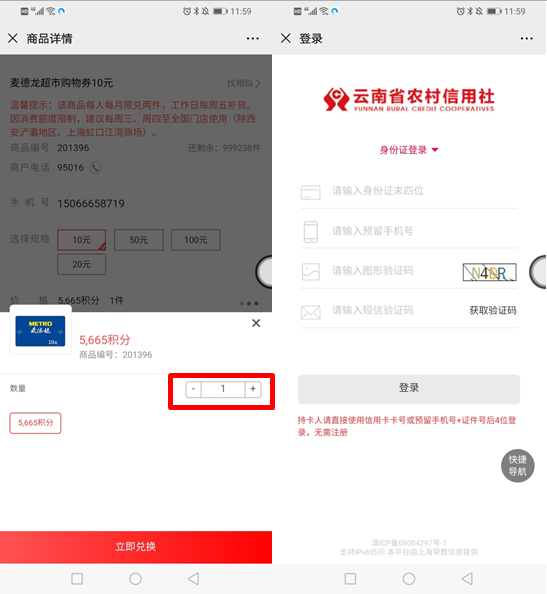Select the 50元 specification option
This screenshot has width=547, height=594.
point(139,240)
